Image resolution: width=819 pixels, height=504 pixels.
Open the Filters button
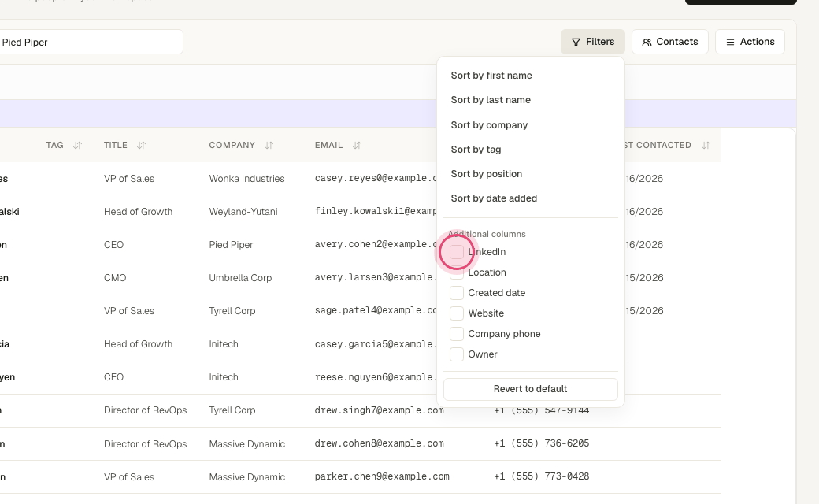click(x=593, y=42)
